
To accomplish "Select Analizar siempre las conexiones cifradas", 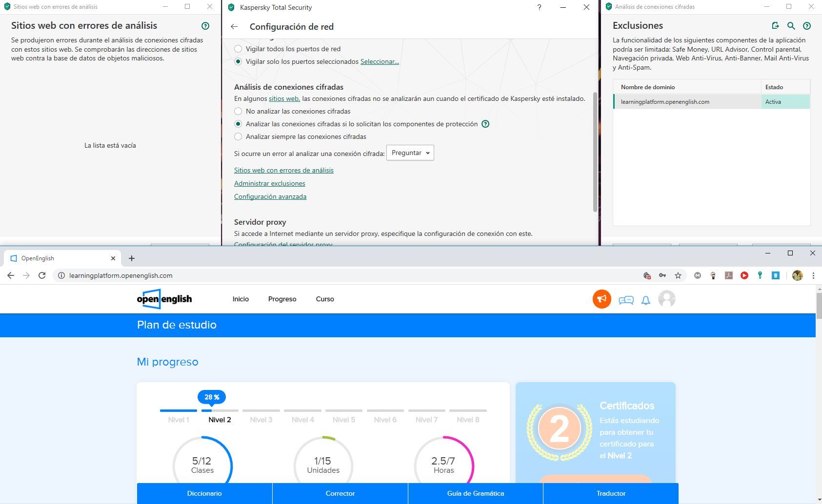I will [238, 136].
